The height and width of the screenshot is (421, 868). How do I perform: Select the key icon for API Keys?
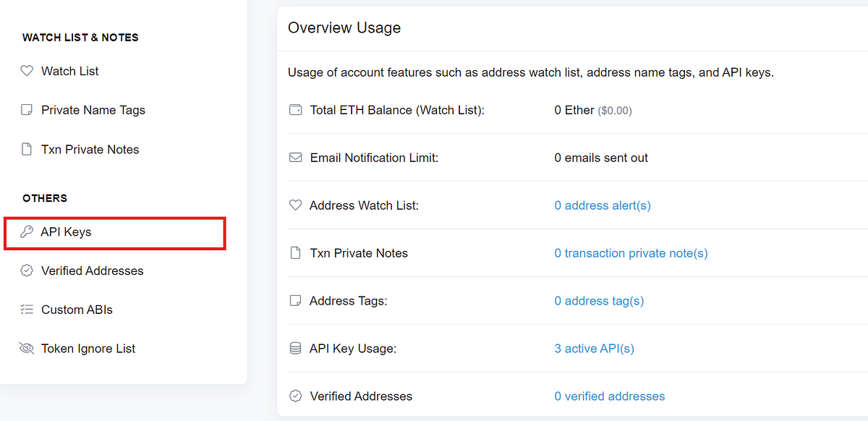[x=27, y=231]
